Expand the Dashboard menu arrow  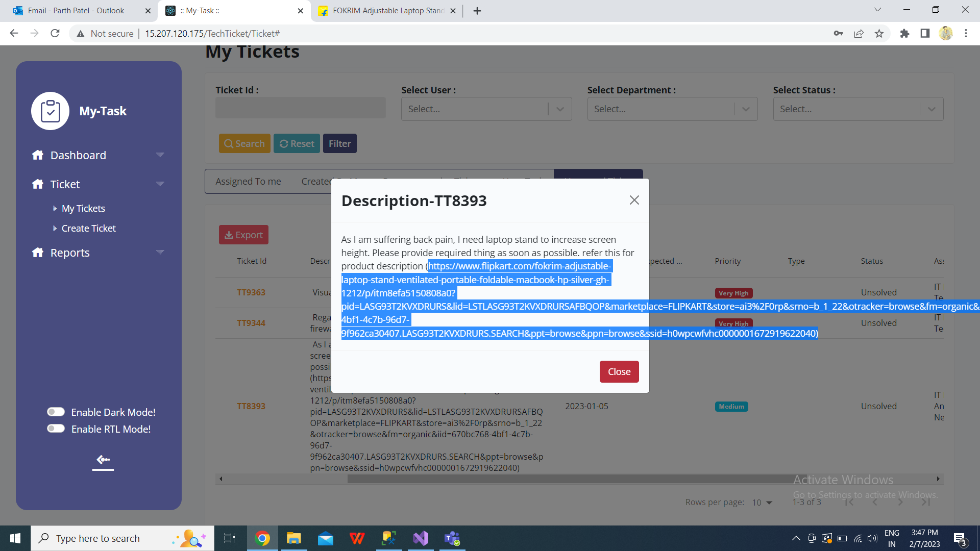click(160, 155)
